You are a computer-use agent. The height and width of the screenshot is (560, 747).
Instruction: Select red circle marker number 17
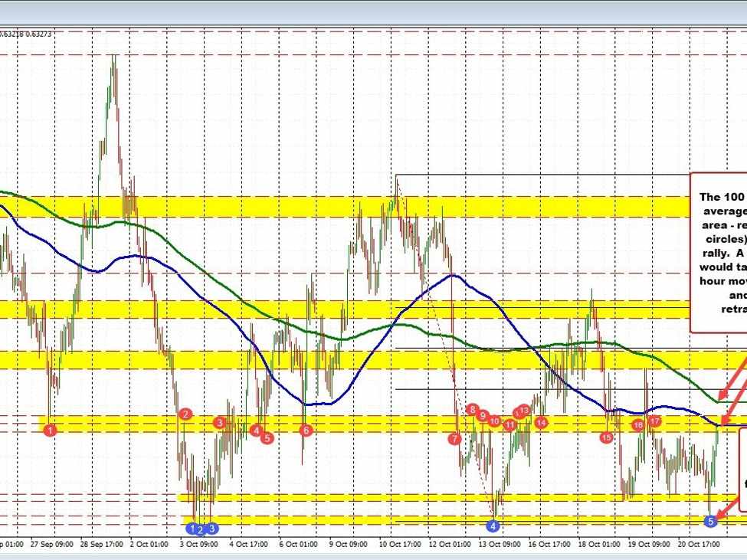[654, 421]
